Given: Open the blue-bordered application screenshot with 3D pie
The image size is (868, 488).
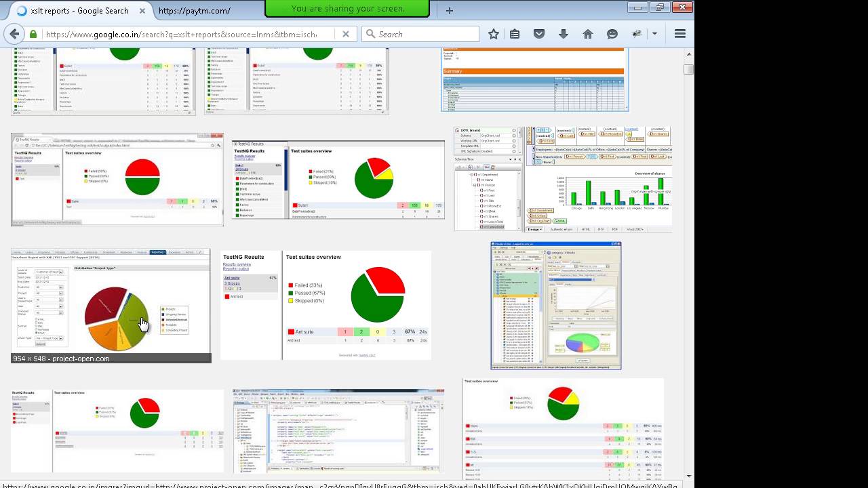Looking at the screenshot, I should coord(555,306).
